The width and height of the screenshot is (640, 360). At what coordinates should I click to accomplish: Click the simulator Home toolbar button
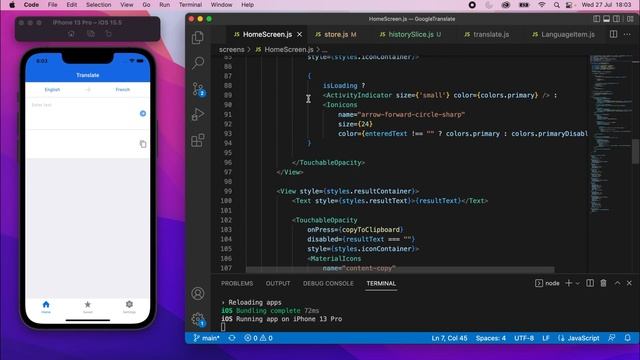(71, 34)
